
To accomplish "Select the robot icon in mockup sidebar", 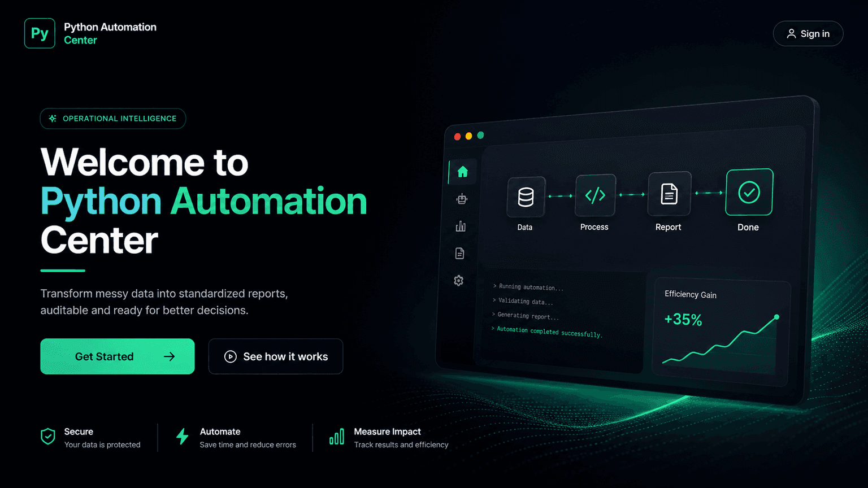I will pyautogui.click(x=462, y=199).
